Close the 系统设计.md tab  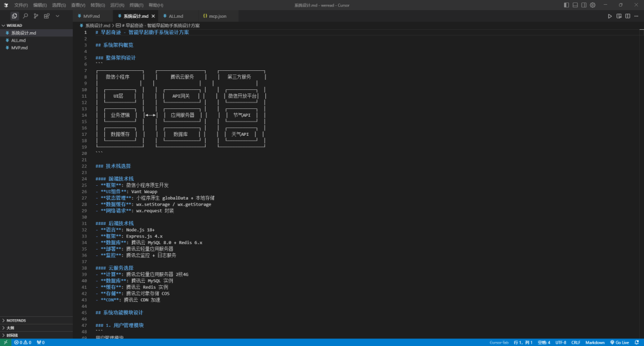coord(153,17)
